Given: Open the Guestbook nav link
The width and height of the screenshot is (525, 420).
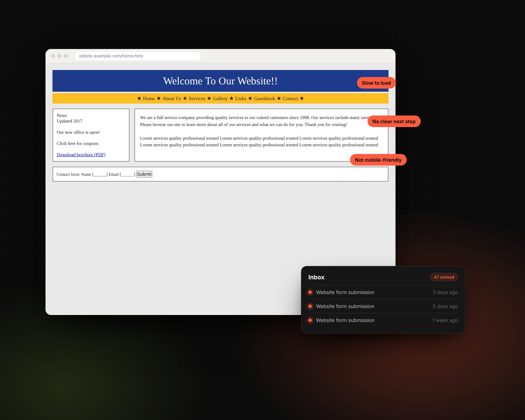Looking at the screenshot, I should pos(265,99).
